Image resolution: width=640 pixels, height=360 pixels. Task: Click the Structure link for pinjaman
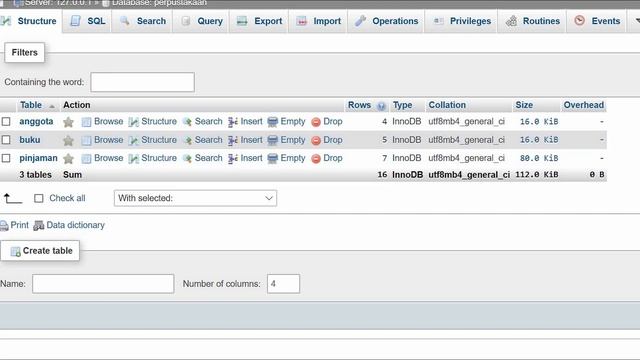point(159,158)
